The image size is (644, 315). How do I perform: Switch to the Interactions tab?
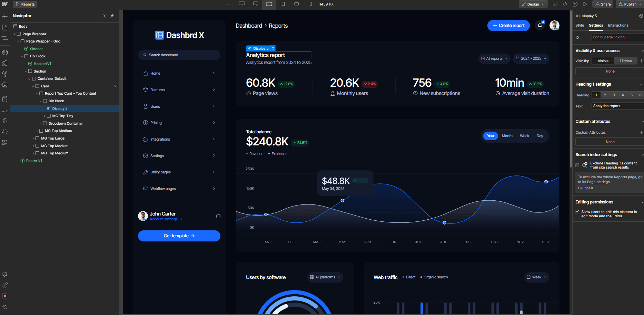pyautogui.click(x=618, y=25)
